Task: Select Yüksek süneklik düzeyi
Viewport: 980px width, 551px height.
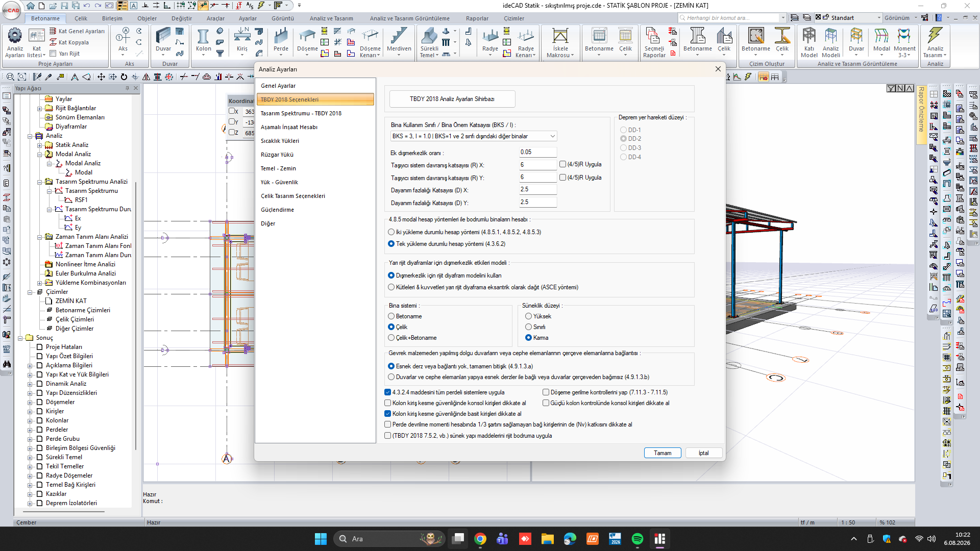Action: [x=528, y=316]
